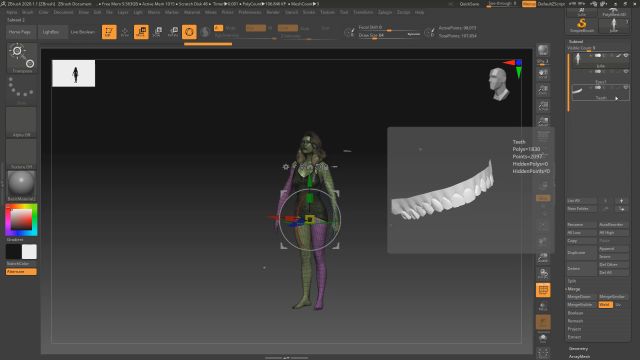The width and height of the screenshot is (640, 360).
Task: Toggle the Weld option
Action: pyautogui.click(x=605, y=304)
